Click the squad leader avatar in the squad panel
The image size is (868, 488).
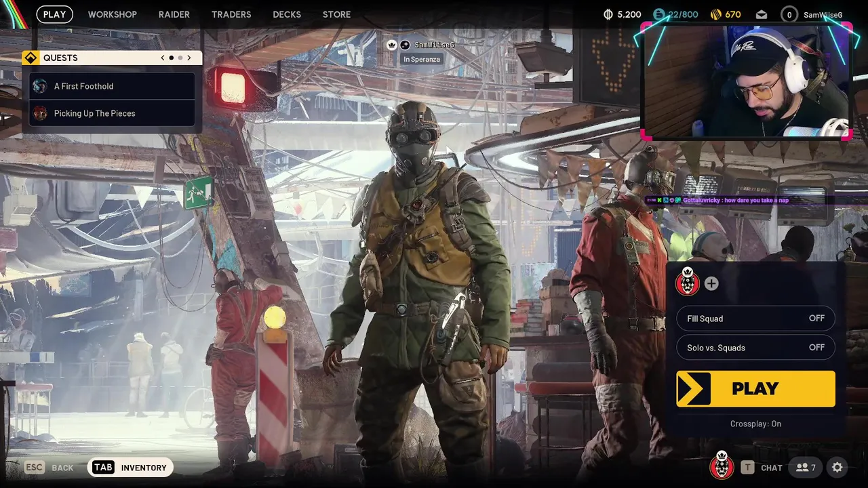pos(688,281)
